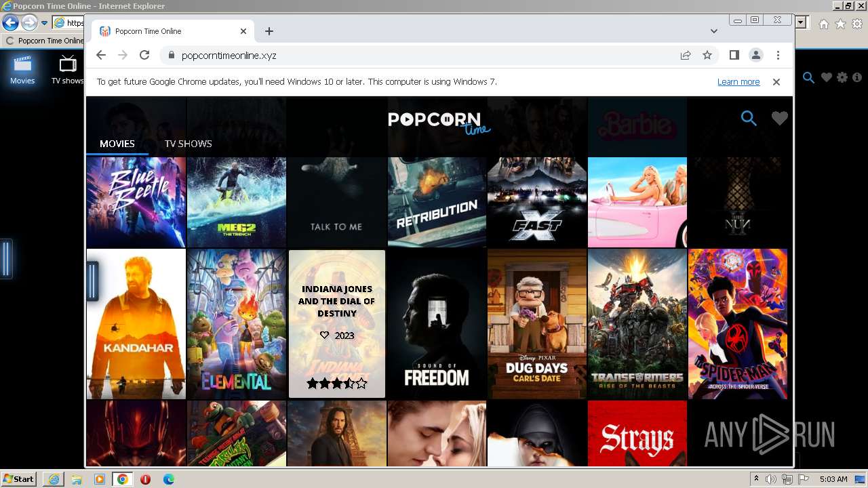Viewport: 868px width, 488px height.
Task: Open the Talk To Me poster
Action: pyautogui.click(x=336, y=202)
